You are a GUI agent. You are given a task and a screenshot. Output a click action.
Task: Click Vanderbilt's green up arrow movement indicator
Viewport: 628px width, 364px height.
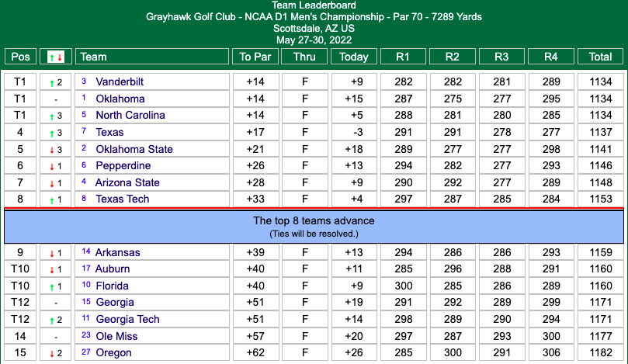(51, 82)
